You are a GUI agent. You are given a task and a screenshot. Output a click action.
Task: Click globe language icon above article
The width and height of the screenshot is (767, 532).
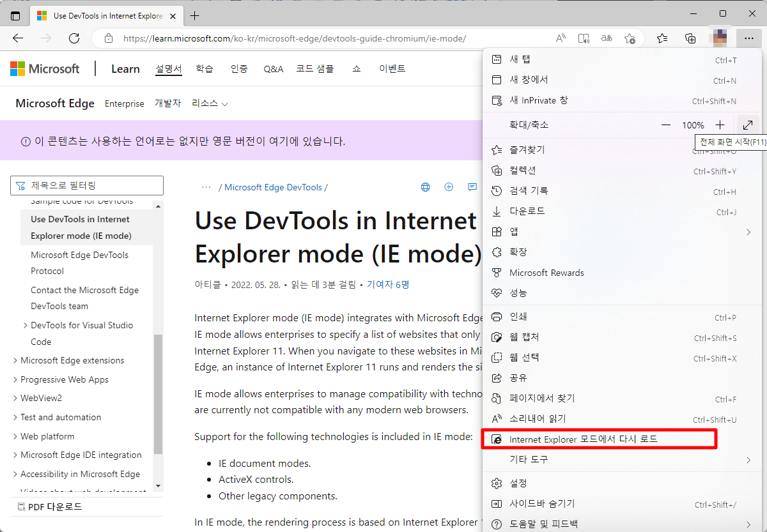click(426, 187)
